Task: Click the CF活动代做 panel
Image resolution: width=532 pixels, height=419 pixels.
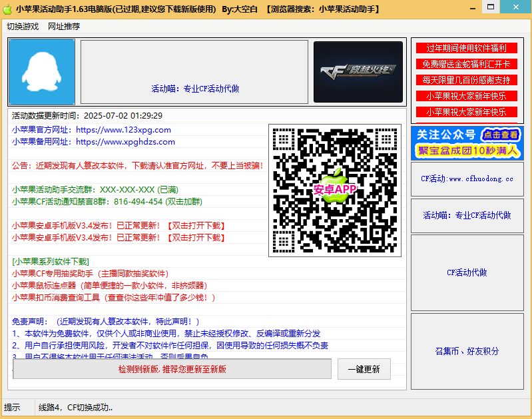Action: (467, 272)
